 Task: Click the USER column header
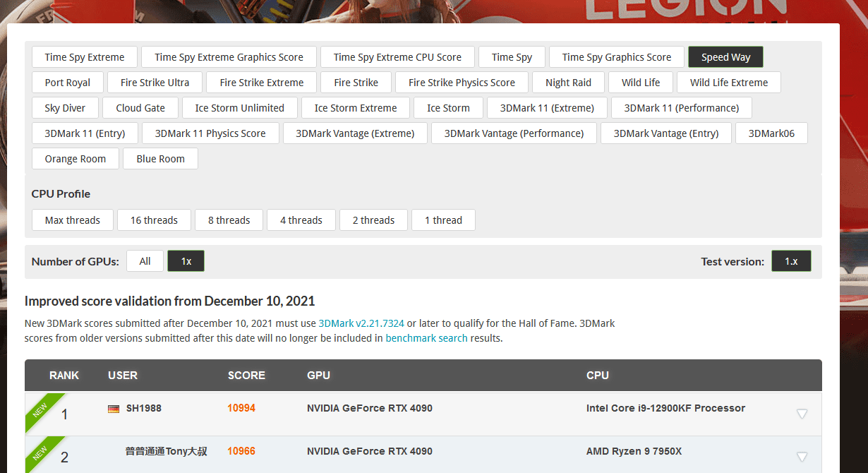(x=123, y=376)
